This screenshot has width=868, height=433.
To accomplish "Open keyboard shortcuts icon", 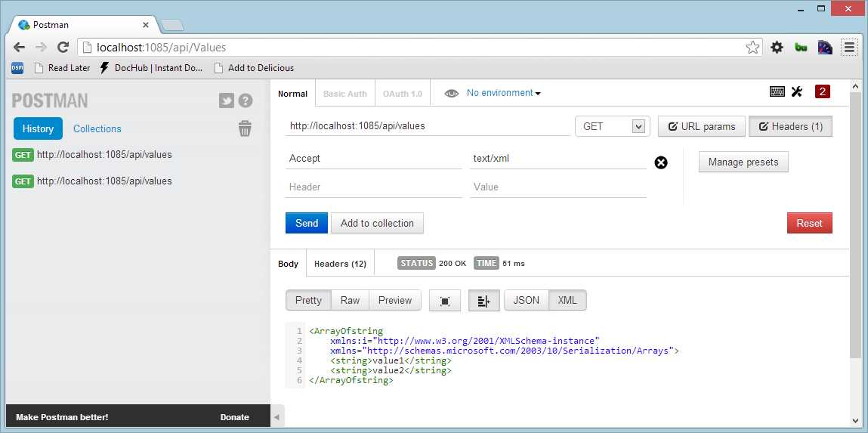I will coord(777,92).
